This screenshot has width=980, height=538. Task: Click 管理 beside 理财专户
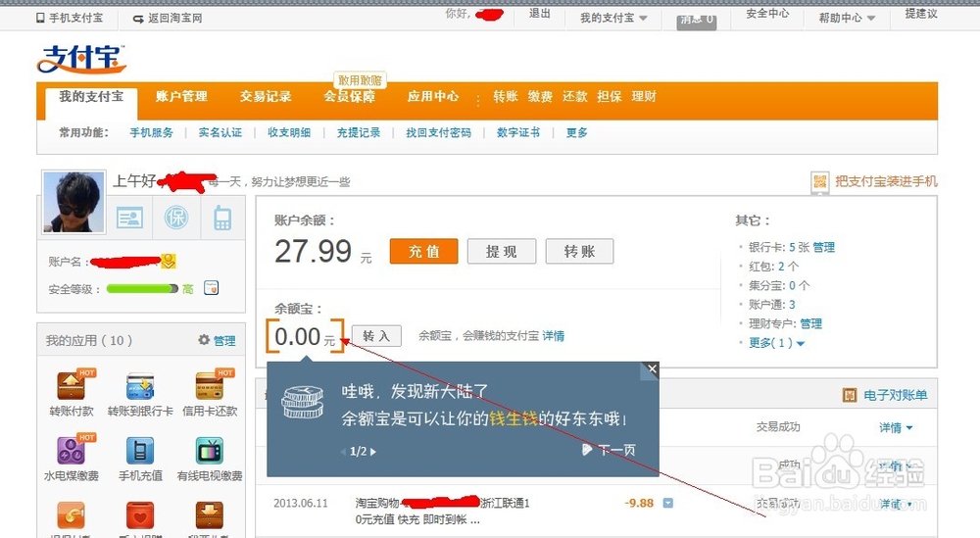811,323
